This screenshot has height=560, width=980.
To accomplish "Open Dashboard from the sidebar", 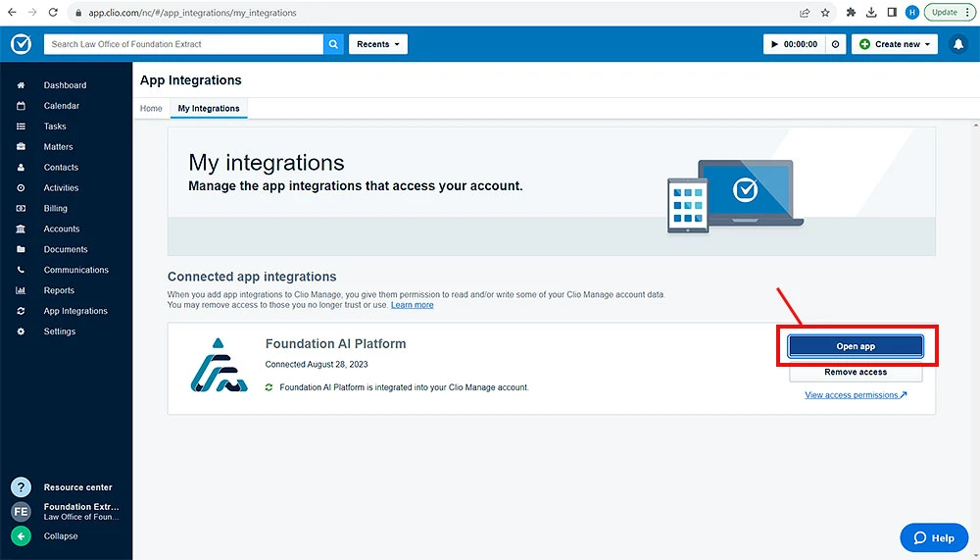I will click(x=65, y=85).
